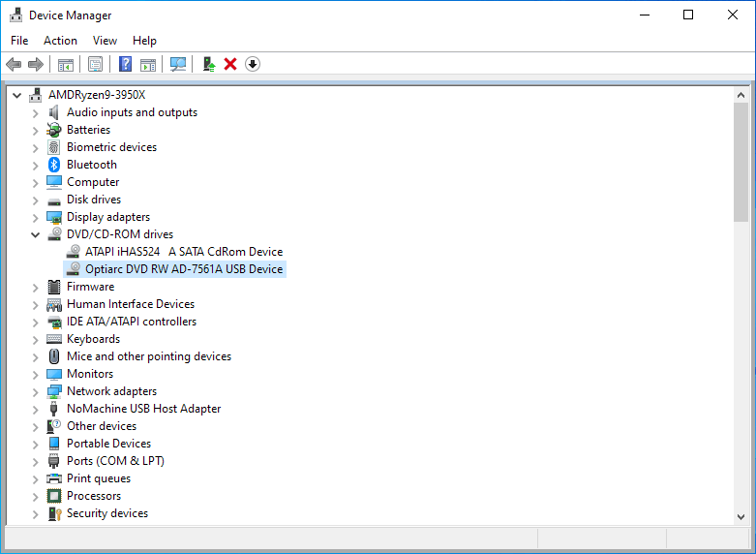Image resolution: width=756 pixels, height=554 pixels.
Task: Expand the Portable Devices chevron
Action: (x=35, y=444)
